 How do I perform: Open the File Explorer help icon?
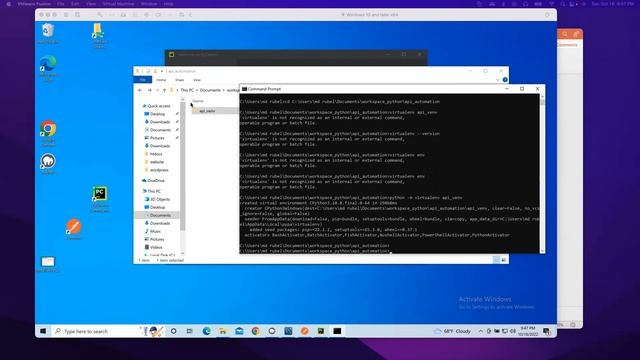click(505, 80)
